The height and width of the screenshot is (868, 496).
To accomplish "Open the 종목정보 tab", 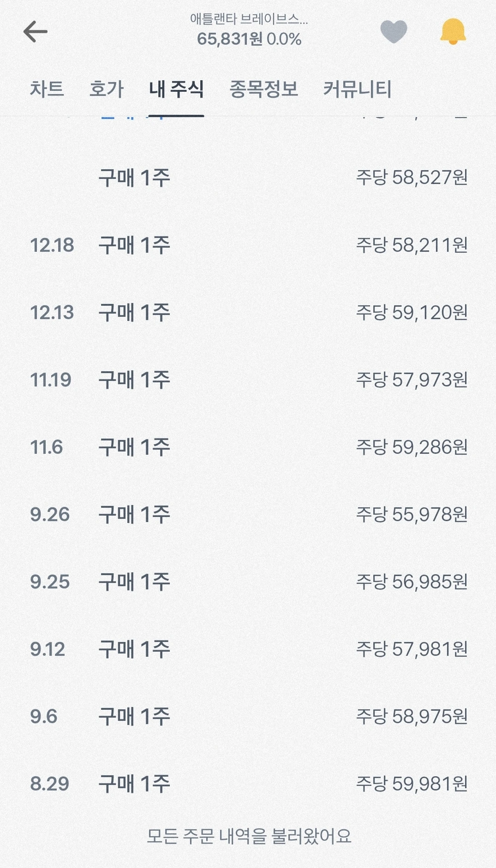I will 264,89.
